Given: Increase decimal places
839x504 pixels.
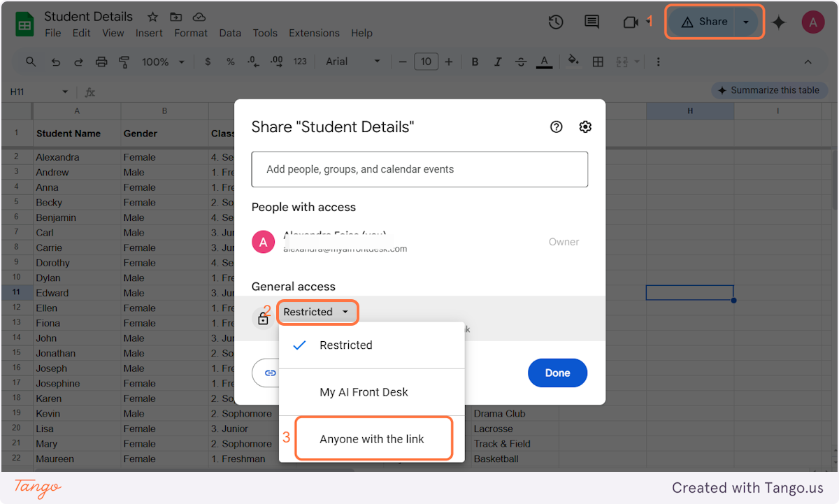Looking at the screenshot, I should coord(276,62).
